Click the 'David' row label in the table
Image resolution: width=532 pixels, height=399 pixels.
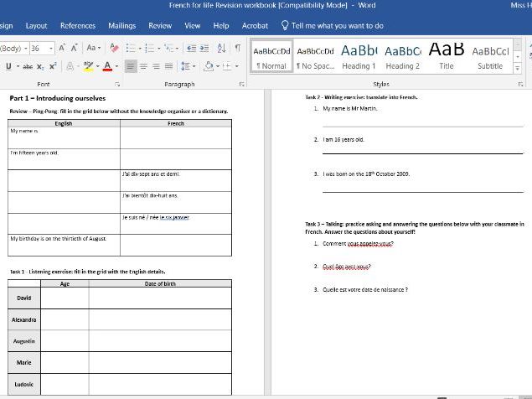(23, 298)
